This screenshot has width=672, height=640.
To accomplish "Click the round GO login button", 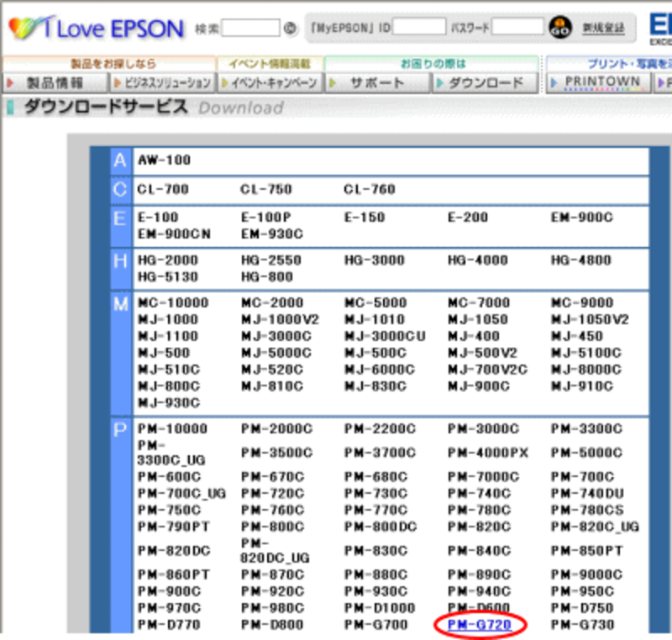I will pos(560,28).
